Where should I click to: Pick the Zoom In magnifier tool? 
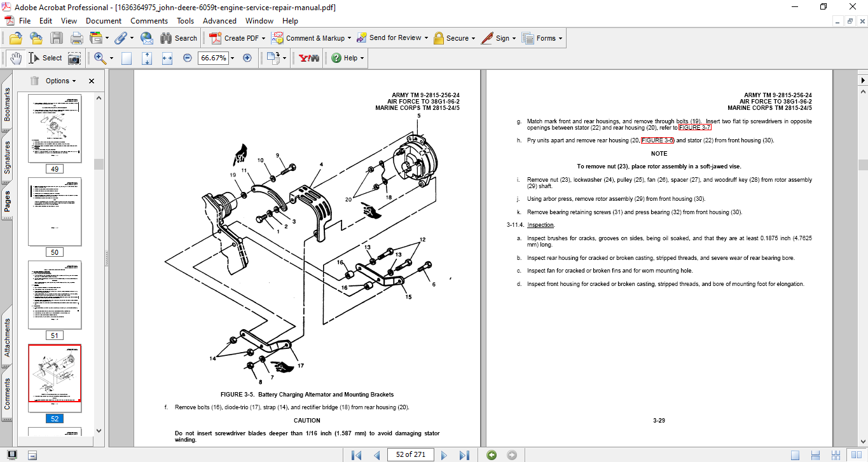pos(99,58)
